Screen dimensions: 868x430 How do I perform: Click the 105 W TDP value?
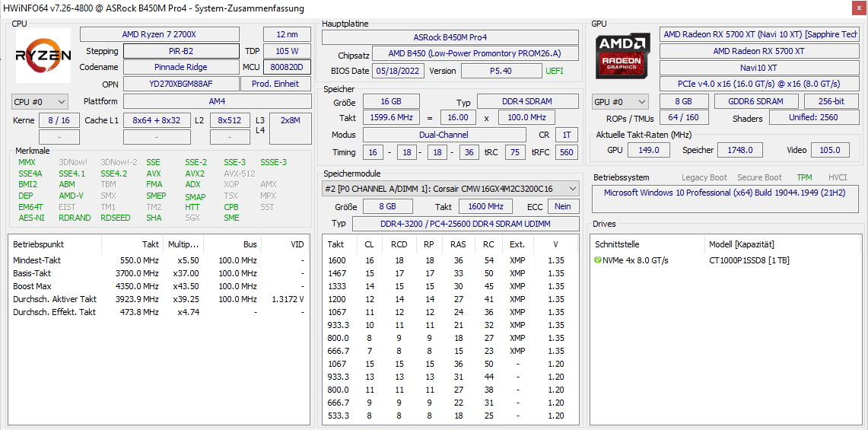[x=287, y=51]
